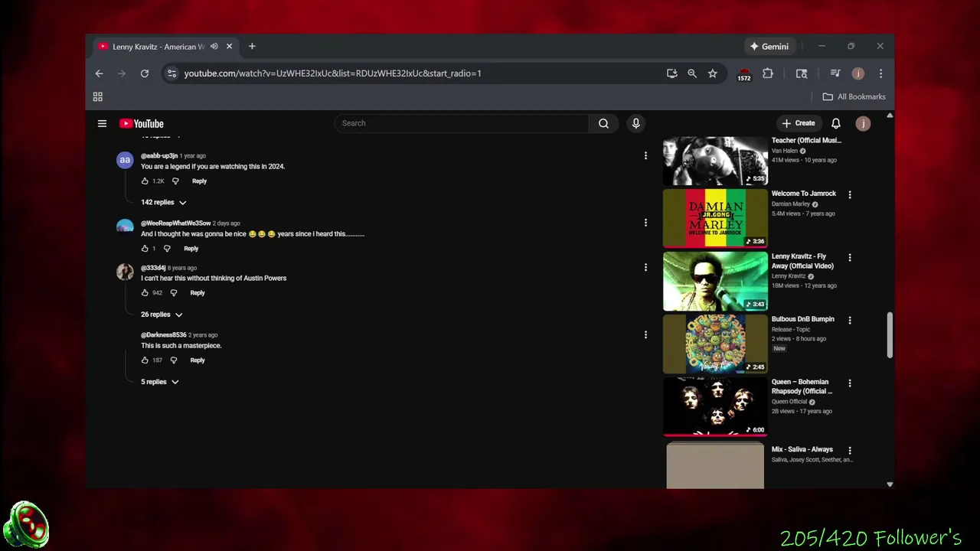
Task: Click the page scroll-up arrow
Action: click(889, 116)
